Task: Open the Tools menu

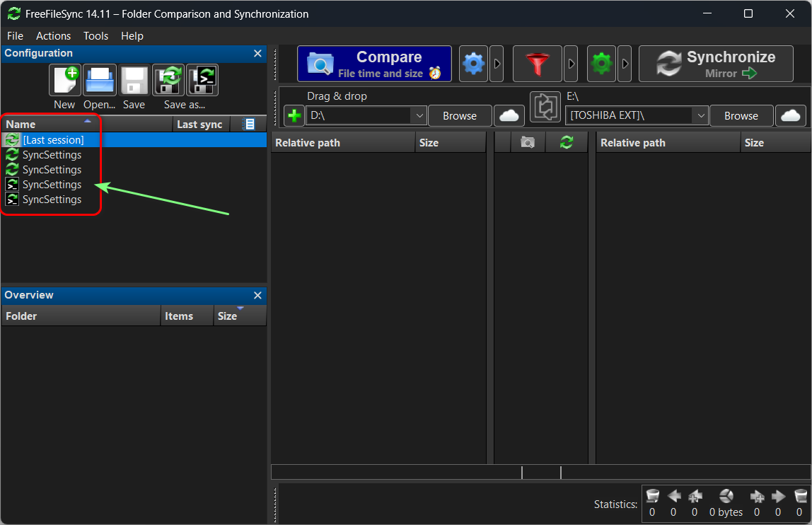Action: coord(95,36)
